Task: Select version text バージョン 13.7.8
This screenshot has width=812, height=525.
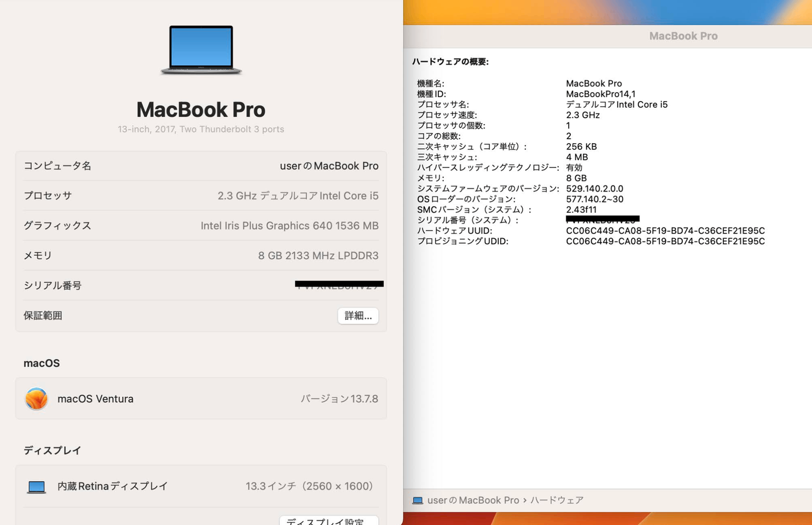Action: coord(339,399)
